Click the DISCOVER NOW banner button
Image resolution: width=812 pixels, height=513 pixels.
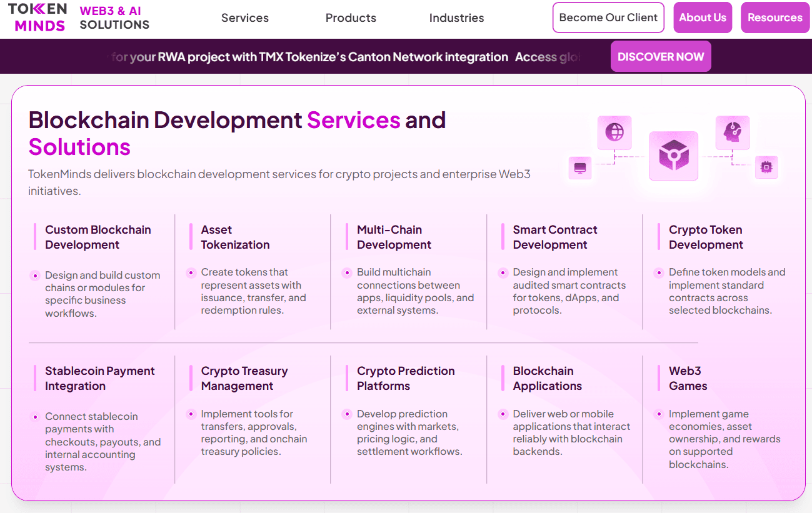click(661, 56)
